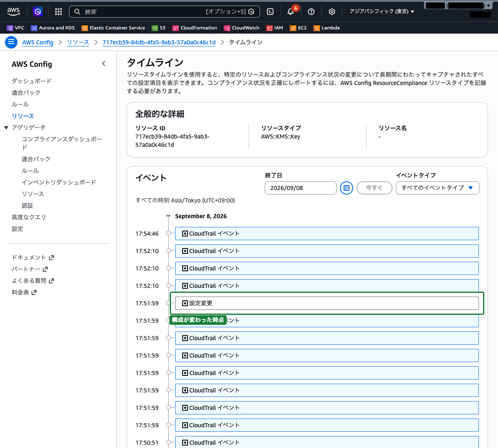Open 設定 in side navigation
The width and height of the screenshot is (498, 448).
17,229
